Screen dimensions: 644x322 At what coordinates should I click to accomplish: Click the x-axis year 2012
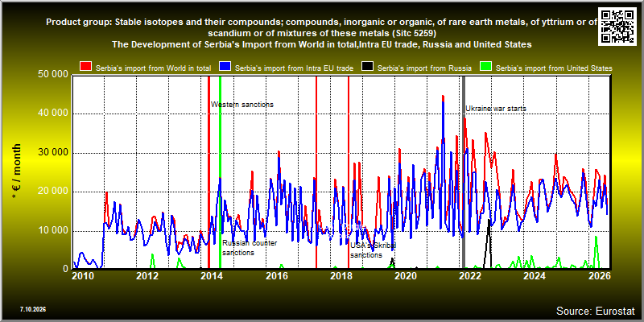pyautogui.click(x=147, y=275)
